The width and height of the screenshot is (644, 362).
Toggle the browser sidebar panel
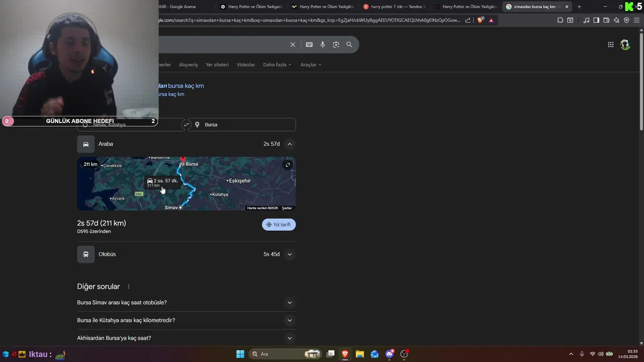tap(596, 20)
